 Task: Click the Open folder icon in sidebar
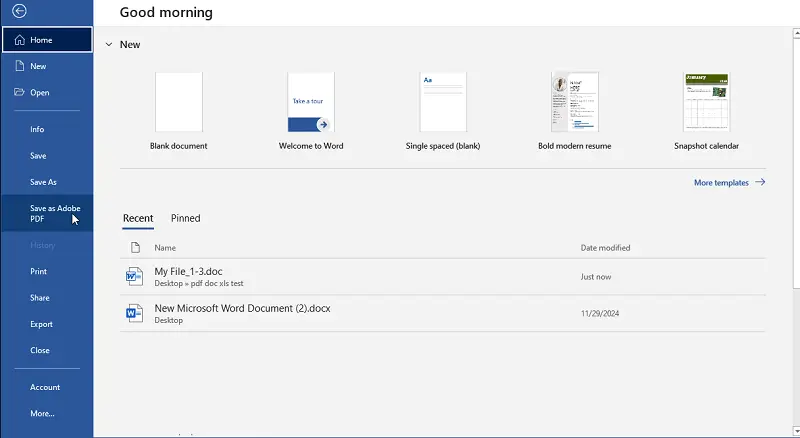point(19,92)
